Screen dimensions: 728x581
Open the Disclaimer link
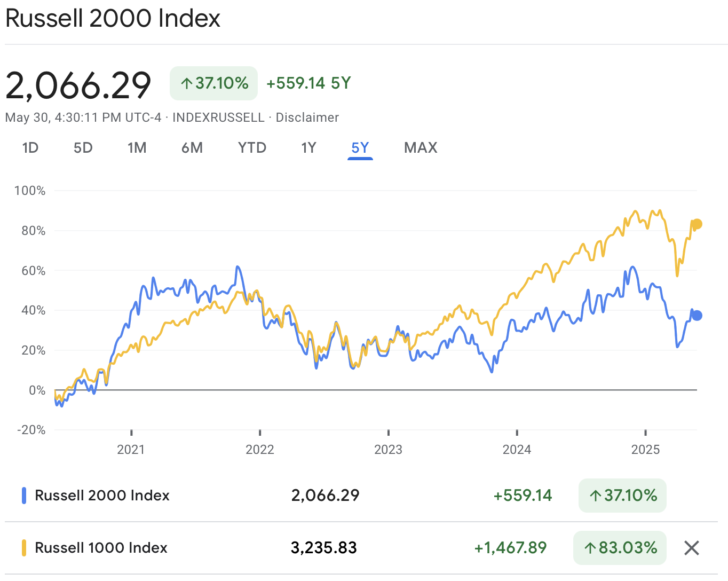click(x=307, y=117)
